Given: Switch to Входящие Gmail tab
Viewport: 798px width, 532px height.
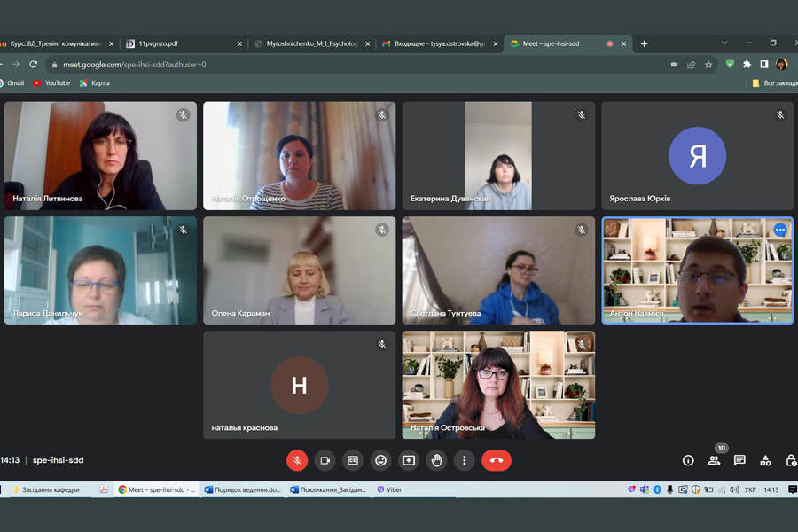Looking at the screenshot, I should tap(440, 43).
